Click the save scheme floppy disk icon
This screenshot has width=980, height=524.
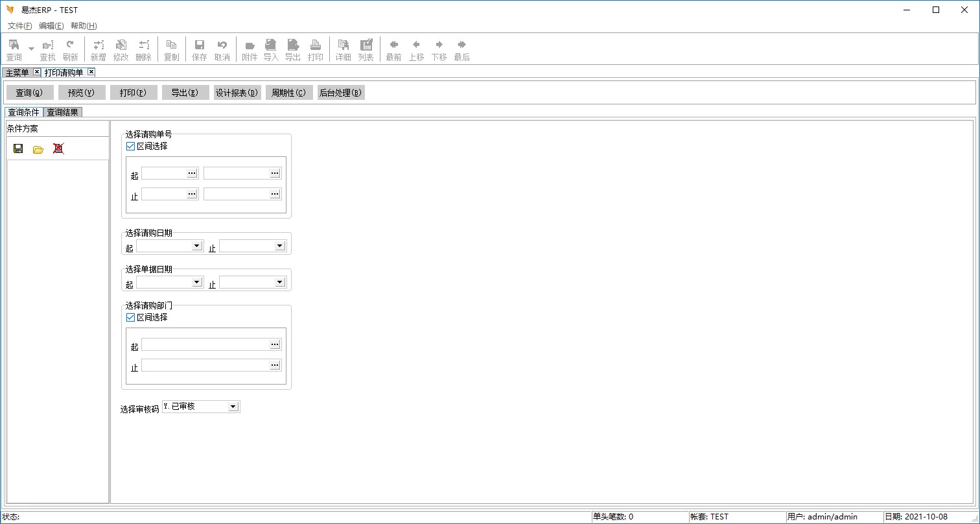(x=18, y=149)
